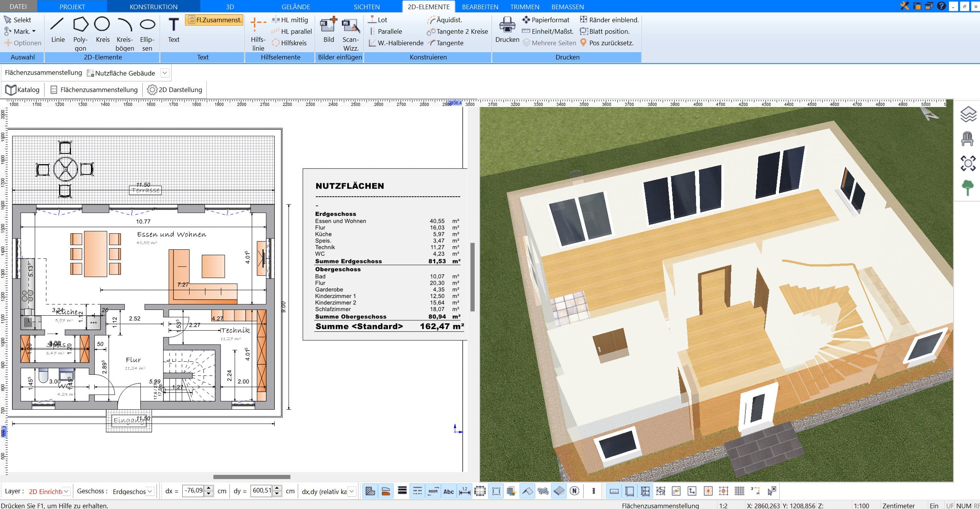This screenshot has height=509, width=980.
Task: Click the horizontal scrollbar of 2D view
Action: click(252, 477)
